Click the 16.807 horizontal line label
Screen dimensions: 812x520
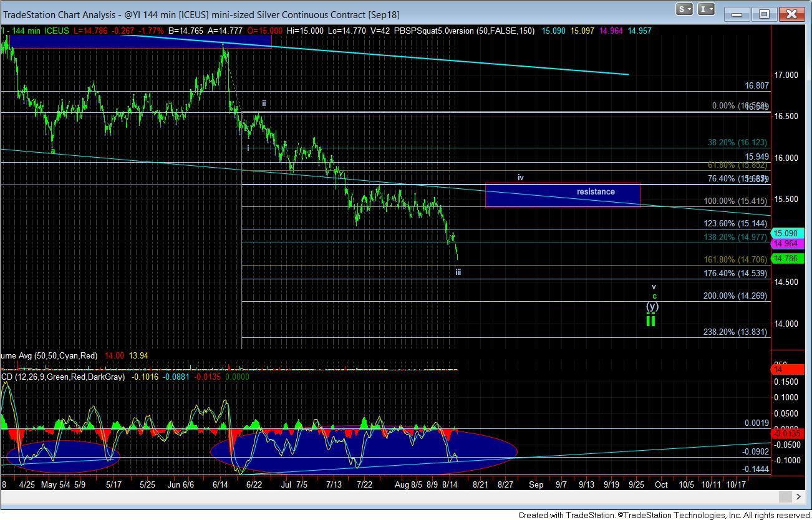point(756,86)
